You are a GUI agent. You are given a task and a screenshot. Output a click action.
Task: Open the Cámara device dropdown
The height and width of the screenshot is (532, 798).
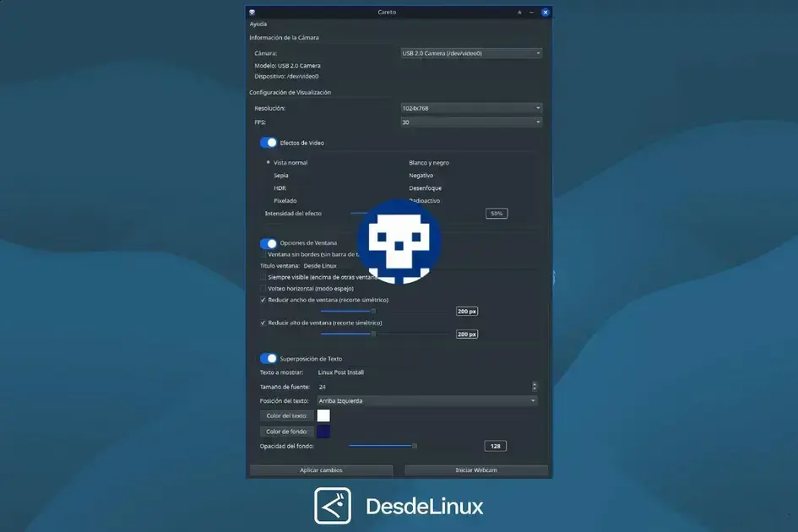471,53
